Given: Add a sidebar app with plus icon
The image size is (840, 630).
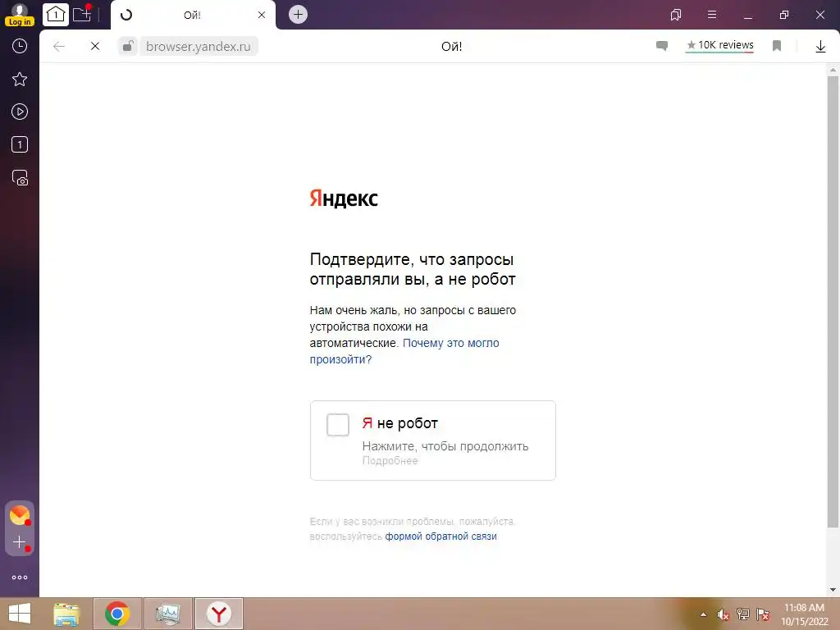Looking at the screenshot, I should [x=20, y=543].
